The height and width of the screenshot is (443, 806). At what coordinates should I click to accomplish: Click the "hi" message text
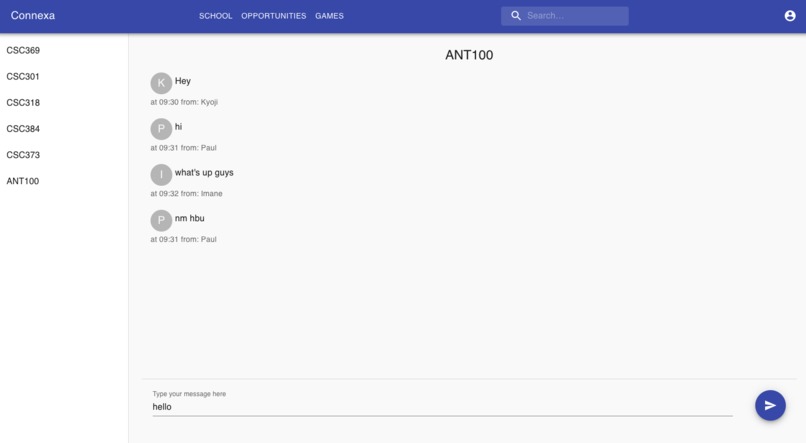point(178,126)
